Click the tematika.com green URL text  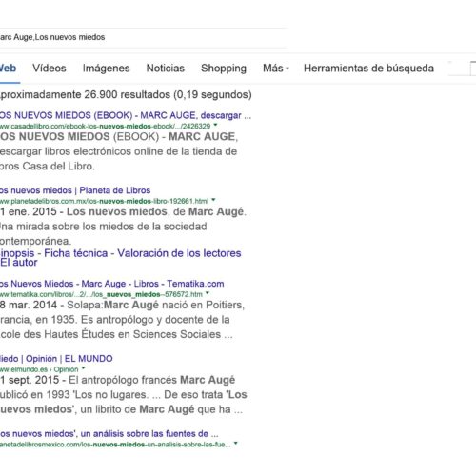click(x=101, y=294)
